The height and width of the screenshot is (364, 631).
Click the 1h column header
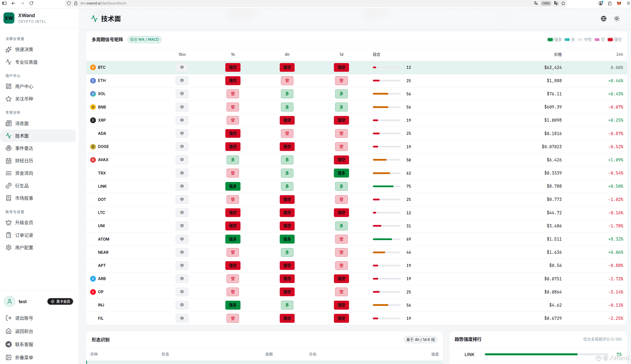point(233,54)
